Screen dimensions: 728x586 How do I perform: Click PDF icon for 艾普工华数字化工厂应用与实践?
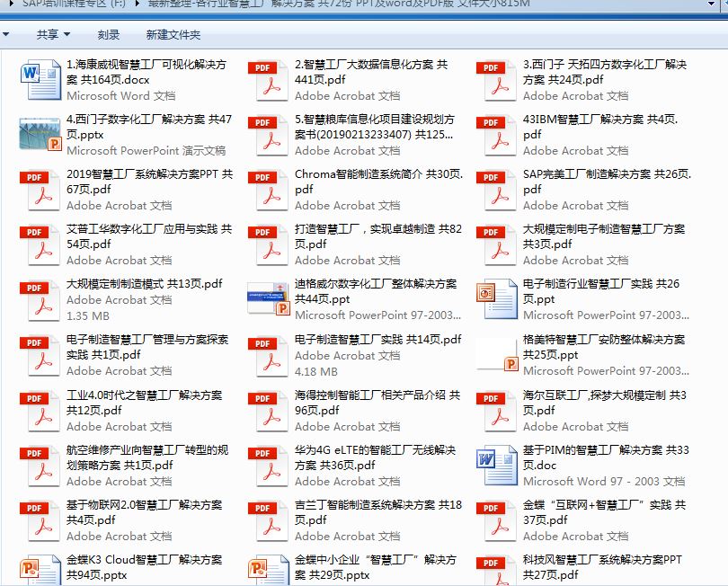pos(40,245)
